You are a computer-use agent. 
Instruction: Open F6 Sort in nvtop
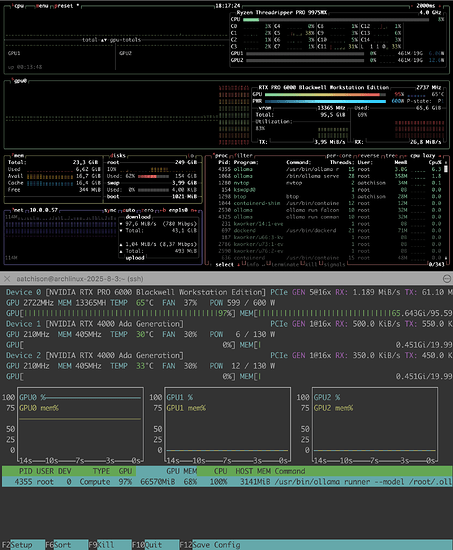click(66, 545)
